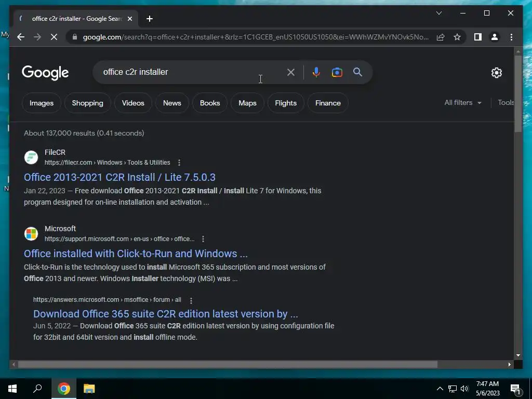Switch to News results
The height and width of the screenshot is (399, 532).
point(172,103)
